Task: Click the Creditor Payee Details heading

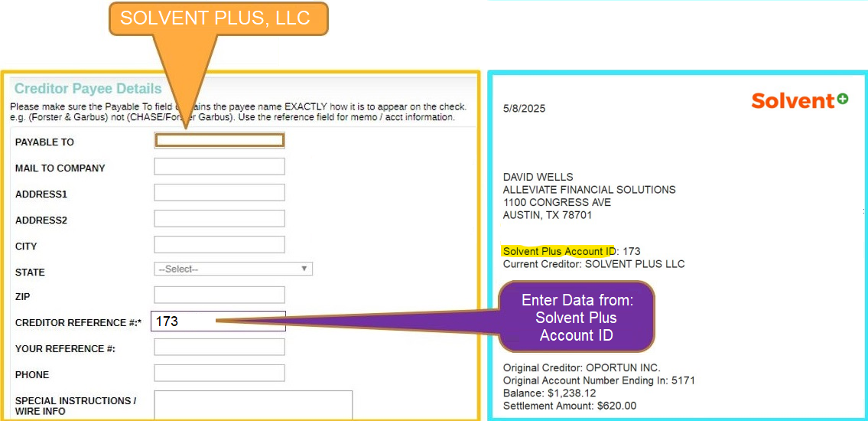Action: (x=88, y=89)
